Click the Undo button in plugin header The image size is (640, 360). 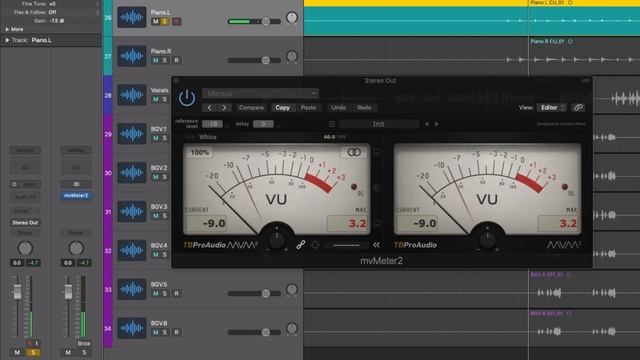pyautogui.click(x=338, y=108)
